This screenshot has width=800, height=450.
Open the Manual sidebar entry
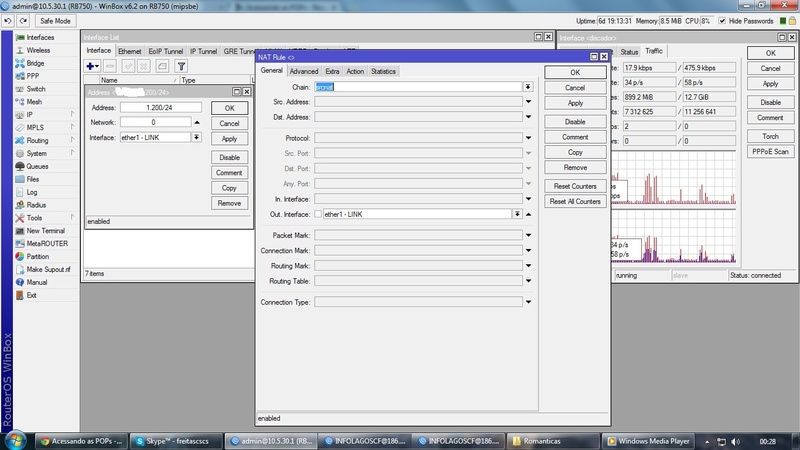(x=37, y=282)
